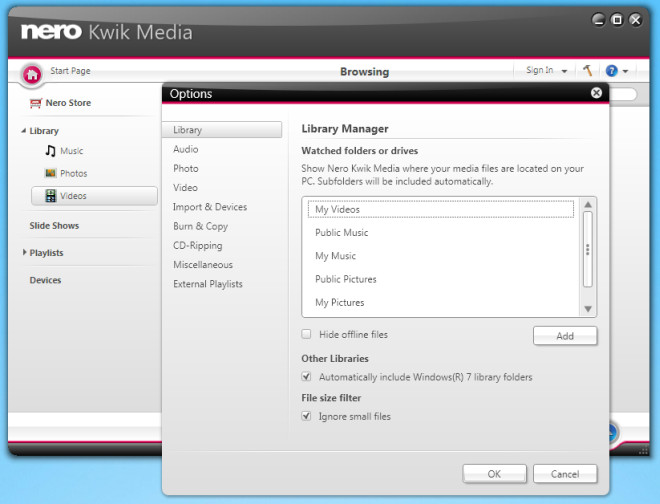Viewport: 660px width, 504px height.
Task: Click the Start Page home icon
Action: click(32, 75)
